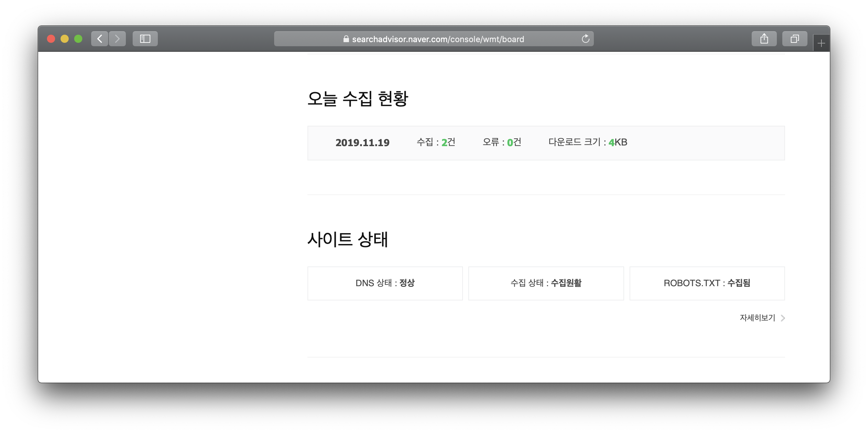The height and width of the screenshot is (433, 868).
Task: Select the ROBOTS.TXT status box
Action: (x=707, y=283)
